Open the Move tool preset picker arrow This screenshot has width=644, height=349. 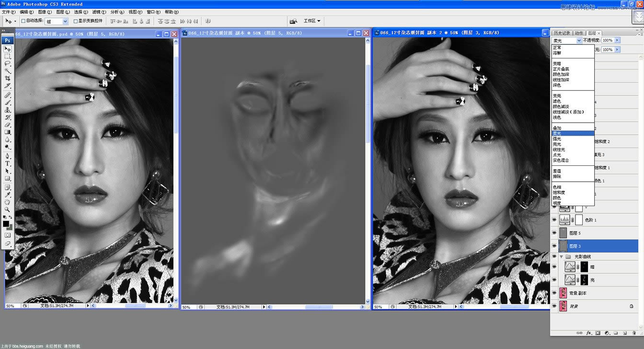pos(15,21)
